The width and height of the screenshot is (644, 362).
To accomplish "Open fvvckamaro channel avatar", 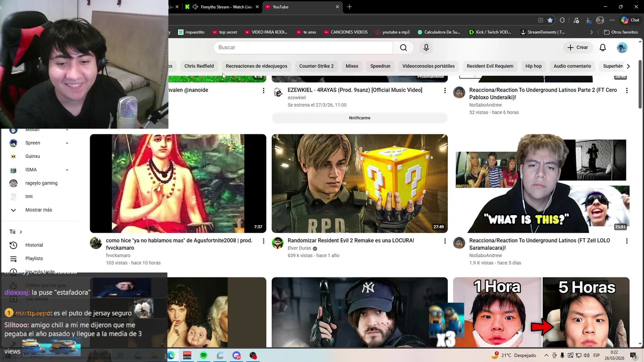I will [x=96, y=243].
